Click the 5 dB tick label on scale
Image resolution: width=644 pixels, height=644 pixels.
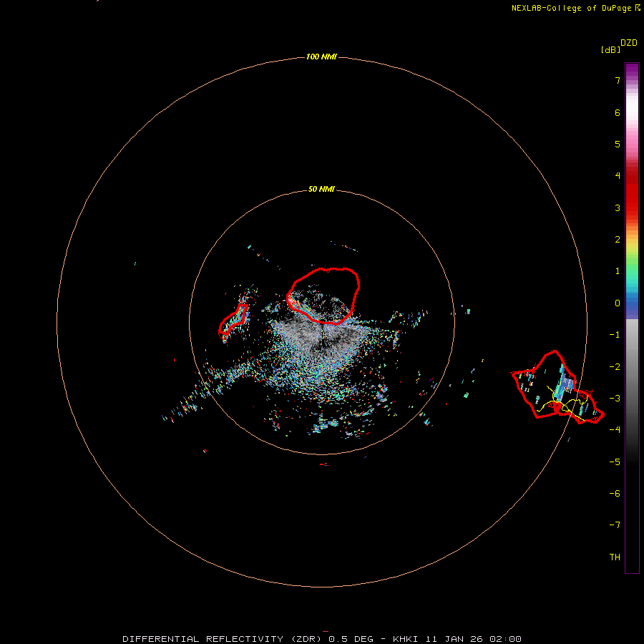point(618,144)
